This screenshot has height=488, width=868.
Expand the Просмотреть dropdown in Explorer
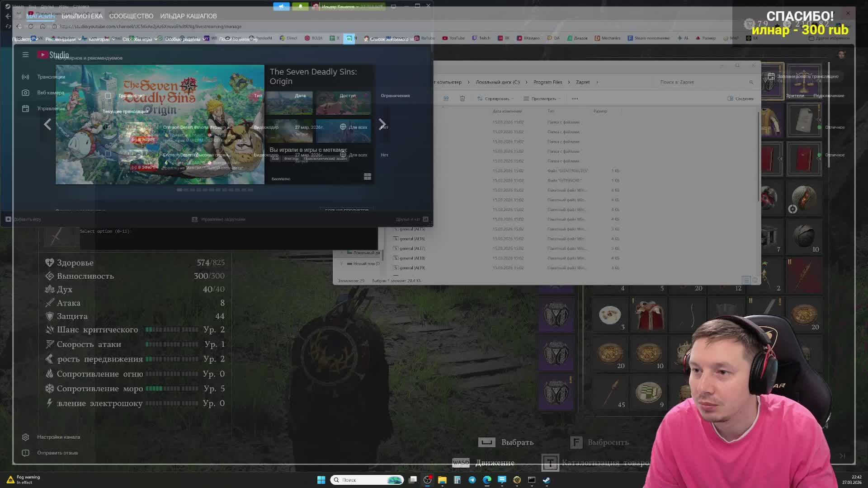point(542,99)
